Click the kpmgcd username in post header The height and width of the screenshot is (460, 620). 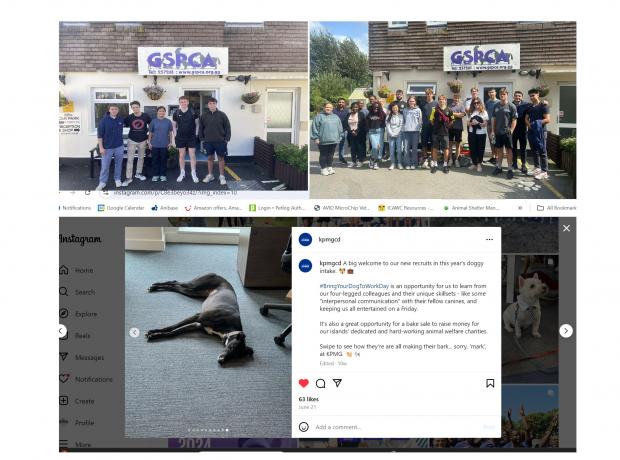(329, 239)
